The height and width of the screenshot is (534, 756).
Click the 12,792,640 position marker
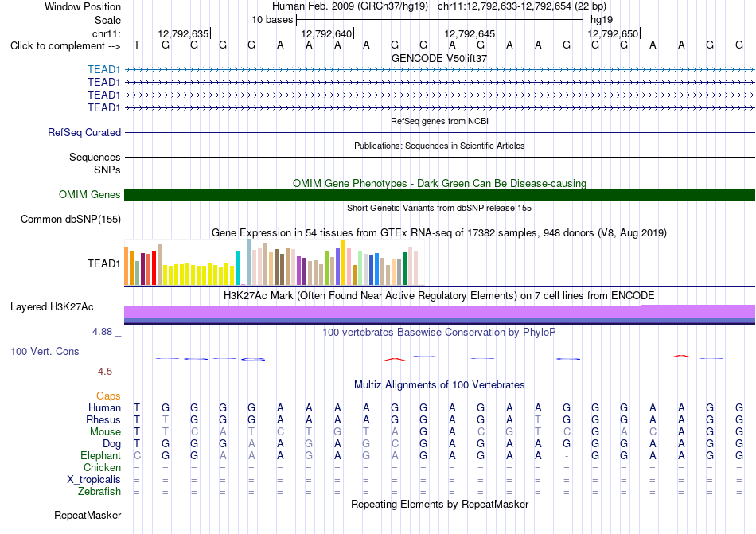click(327, 33)
